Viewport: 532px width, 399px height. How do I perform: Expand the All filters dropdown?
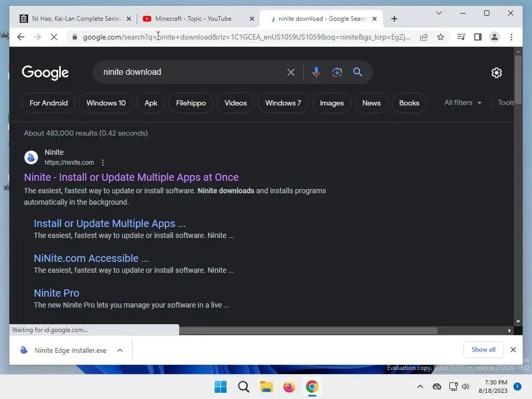pyautogui.click(x=463, y=103)
